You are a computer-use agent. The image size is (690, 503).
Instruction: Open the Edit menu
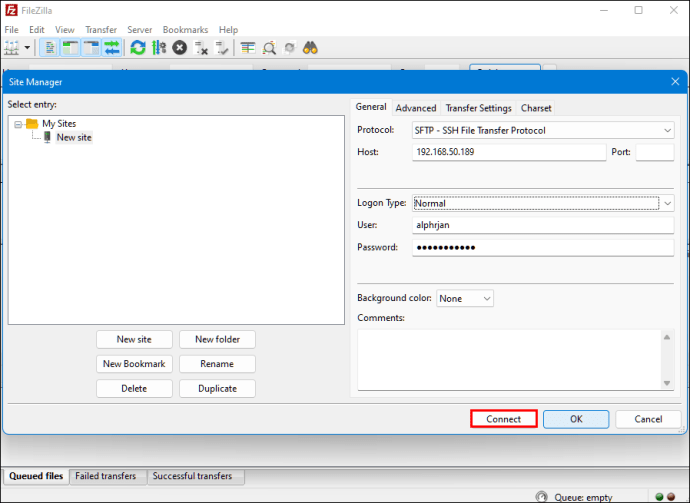[x=37, y=29]
